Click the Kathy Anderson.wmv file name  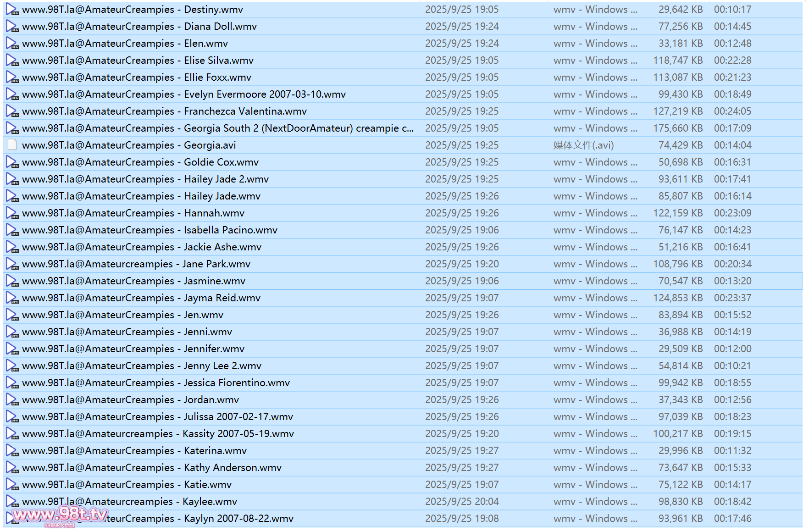click(x=151, y=468)
